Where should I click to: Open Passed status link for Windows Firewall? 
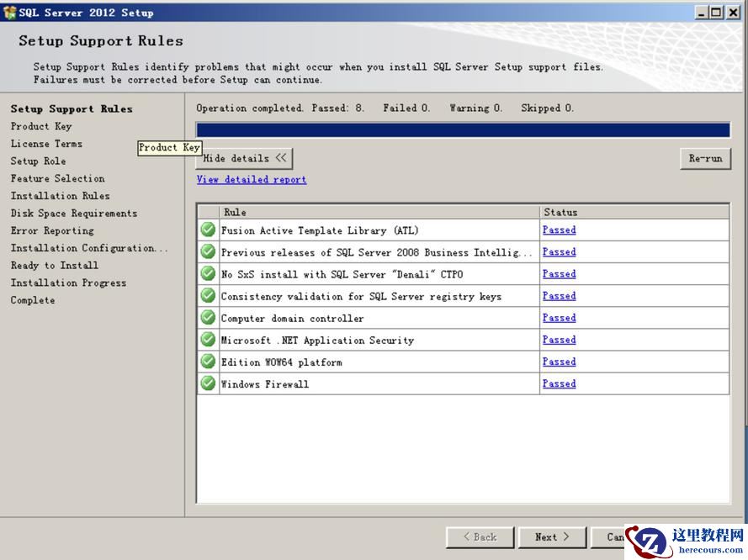click(559, 384)
